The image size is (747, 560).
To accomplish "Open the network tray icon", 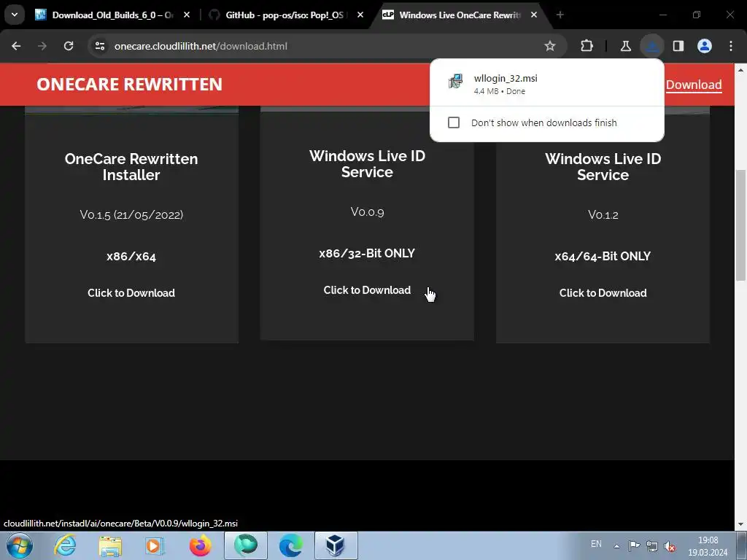I will [651, 546].
